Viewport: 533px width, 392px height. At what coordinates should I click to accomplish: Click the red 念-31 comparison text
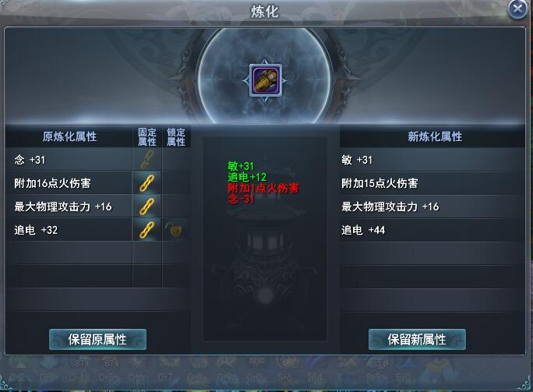241,199
